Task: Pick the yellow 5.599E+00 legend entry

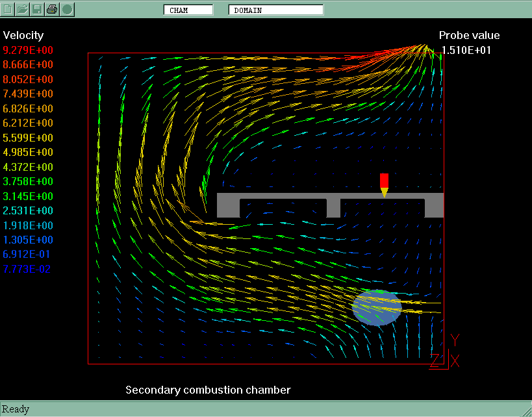Action: tap(28, 138)
